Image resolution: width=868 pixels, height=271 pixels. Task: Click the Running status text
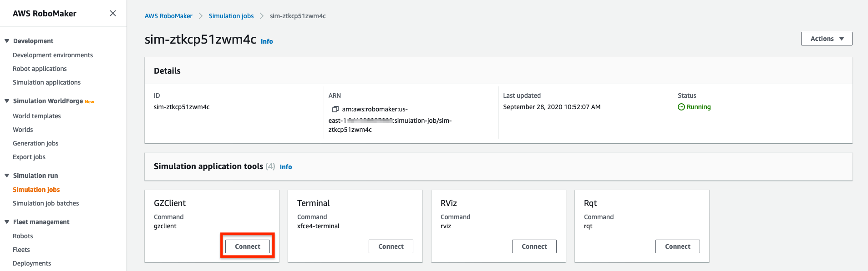click(699, 107)
